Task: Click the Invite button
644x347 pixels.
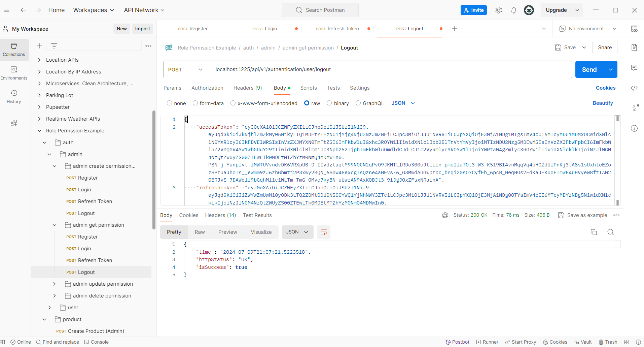Action: pos(474,10)
